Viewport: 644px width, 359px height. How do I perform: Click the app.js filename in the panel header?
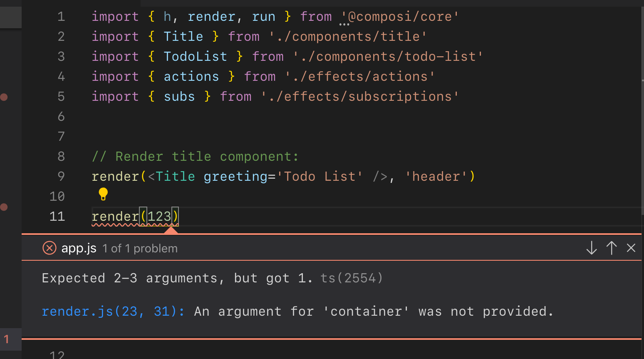79,248
